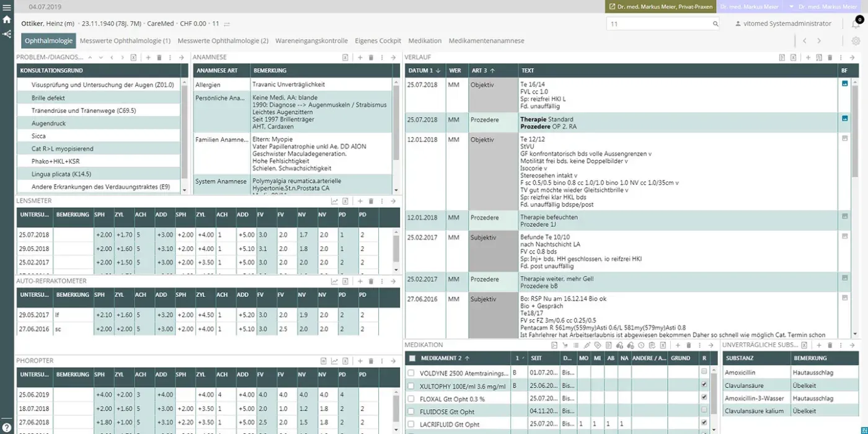The width and height of the screenshot is (868, 434).
Task: Toggle the select-all Medikament header checkbox
Action: (412, 358)
